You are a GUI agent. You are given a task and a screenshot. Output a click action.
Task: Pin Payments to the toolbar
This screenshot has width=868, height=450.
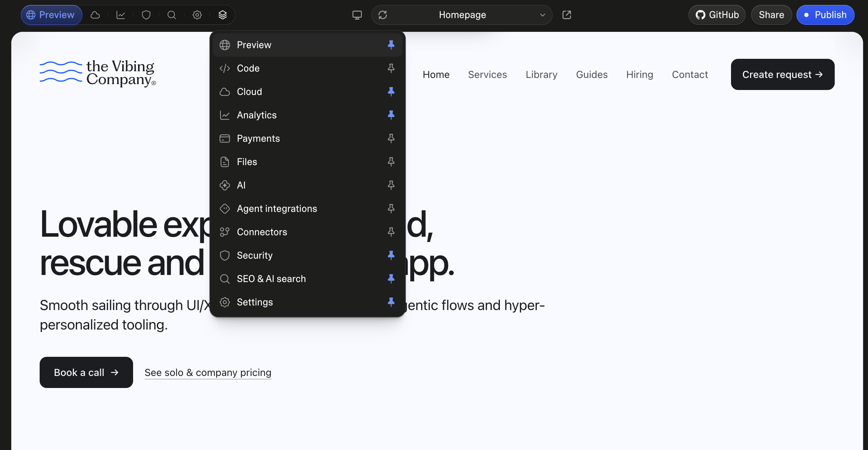pyautogui.click(x=391, y=139)
